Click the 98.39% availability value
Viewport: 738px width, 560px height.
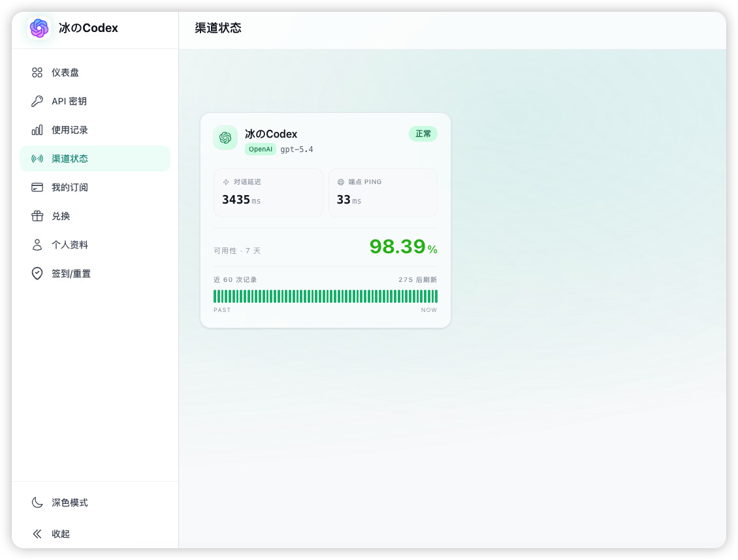pyautogui.click(x=404, y=247)
